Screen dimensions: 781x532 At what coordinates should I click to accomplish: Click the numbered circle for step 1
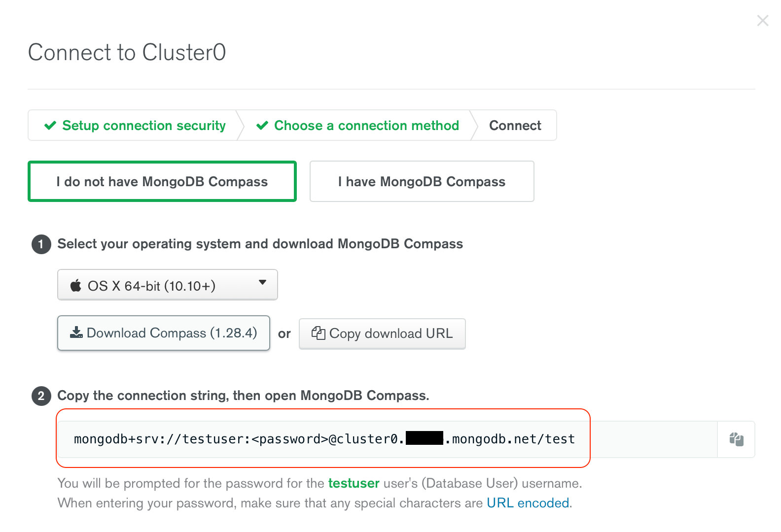coord(41,244)
